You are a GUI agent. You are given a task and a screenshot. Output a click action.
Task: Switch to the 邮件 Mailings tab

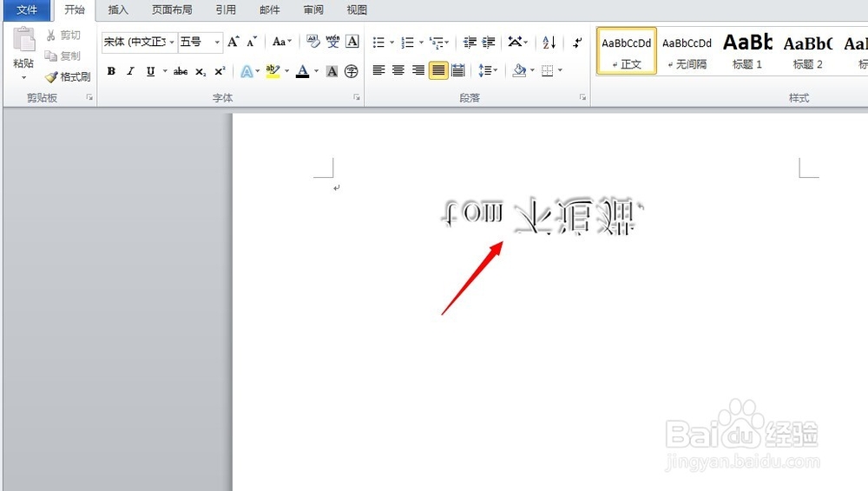pos(270,10)
